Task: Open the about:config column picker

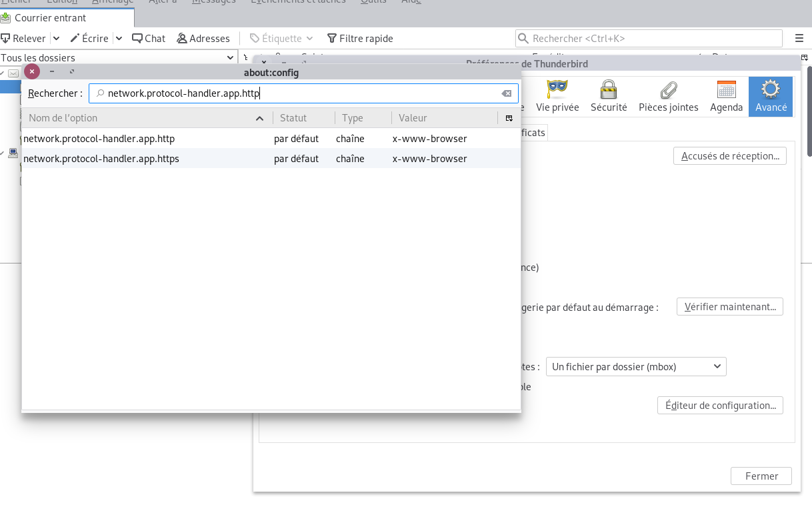Action: click(x=509, y=118)
